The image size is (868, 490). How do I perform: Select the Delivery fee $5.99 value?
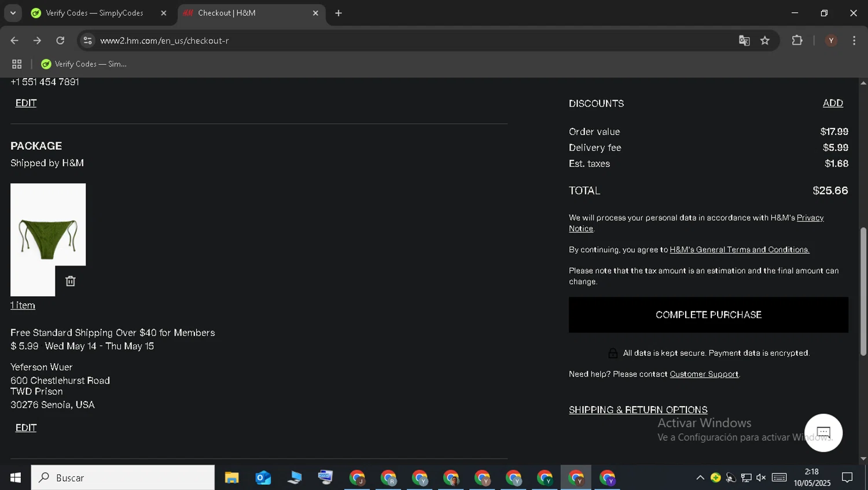(x=836, y=148)
